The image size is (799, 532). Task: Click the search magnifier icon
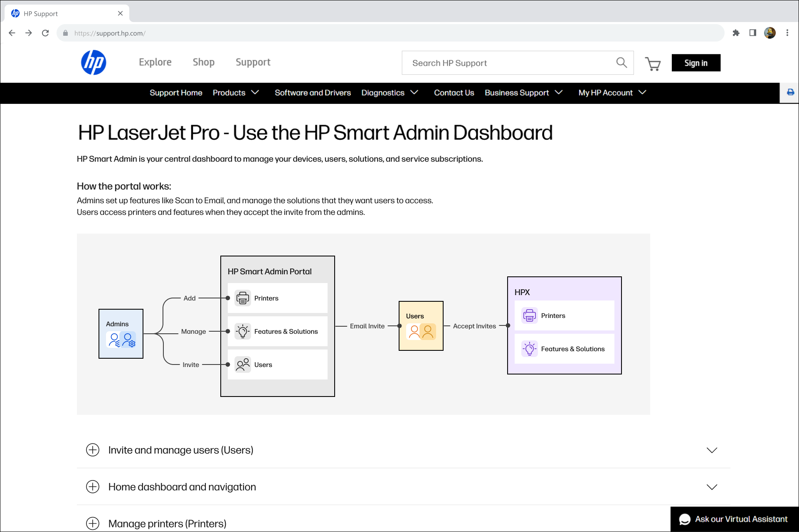[621, 63]
